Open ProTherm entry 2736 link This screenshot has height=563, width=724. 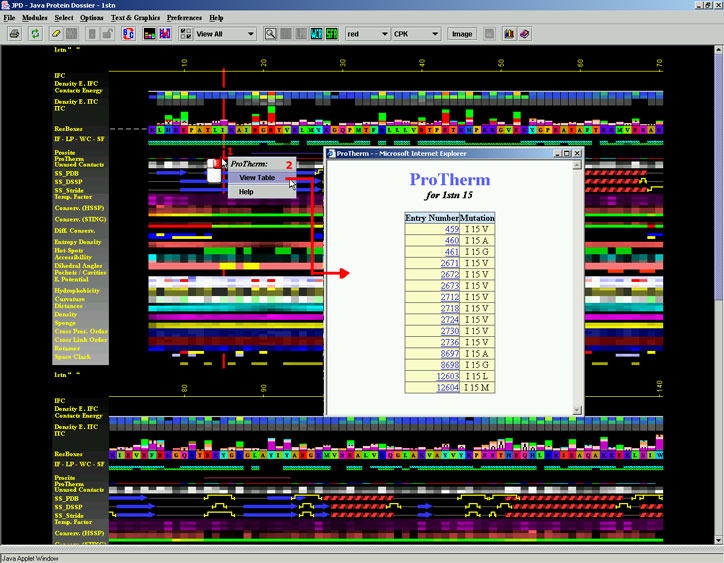point(449,342)
